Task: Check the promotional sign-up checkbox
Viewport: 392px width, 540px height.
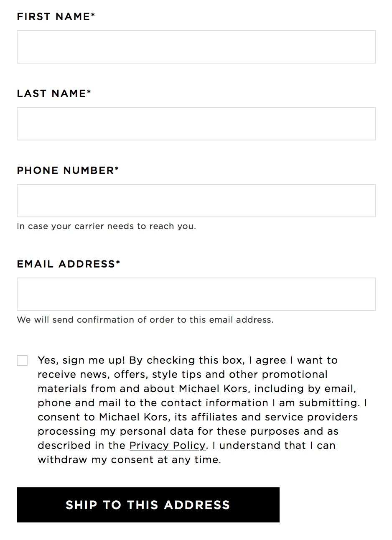Action: [22, 361]
